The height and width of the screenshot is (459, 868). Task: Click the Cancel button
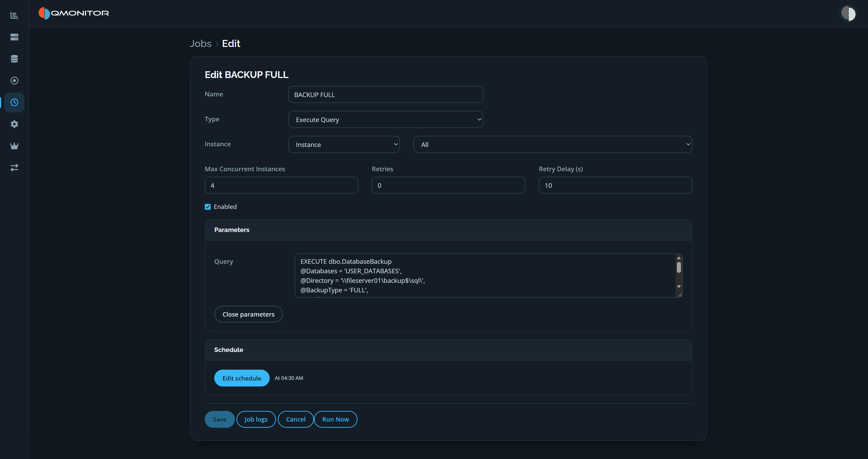pyautogui.click(x=296, y=419)
